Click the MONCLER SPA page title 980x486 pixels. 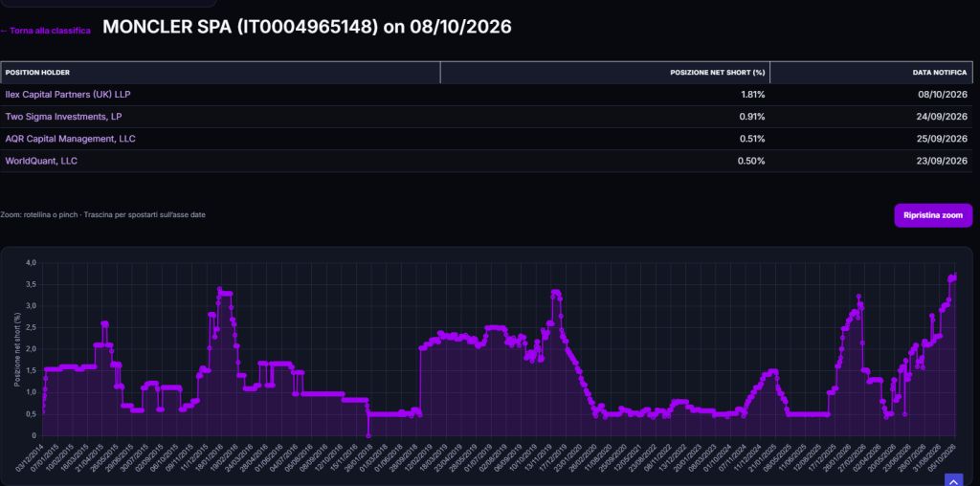(x=307, y=26)
